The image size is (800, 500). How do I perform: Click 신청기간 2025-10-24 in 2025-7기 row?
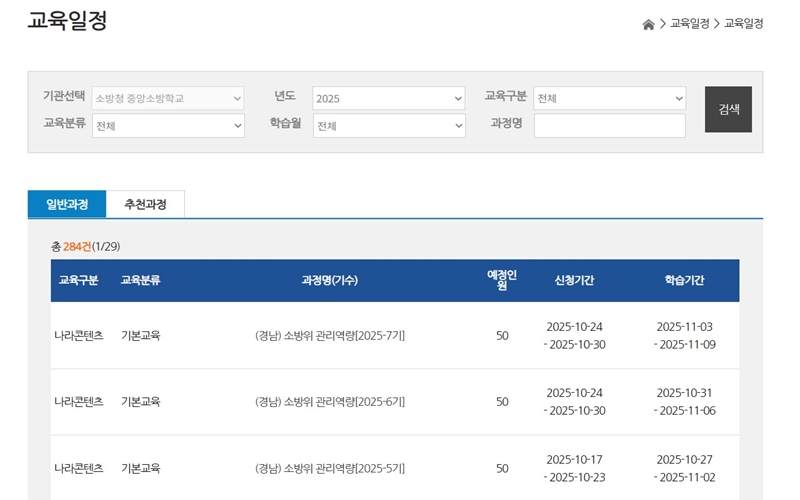574,327
